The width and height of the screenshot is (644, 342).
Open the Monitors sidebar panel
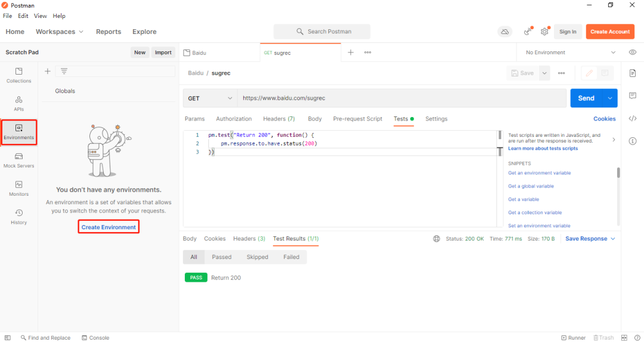tap(19, 189)
